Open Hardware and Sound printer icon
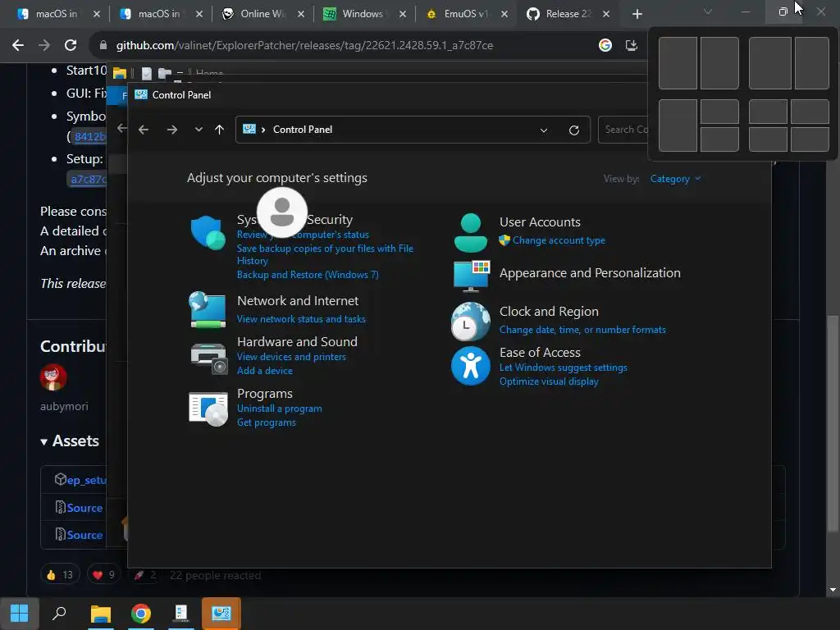 (x=208, y=358)
